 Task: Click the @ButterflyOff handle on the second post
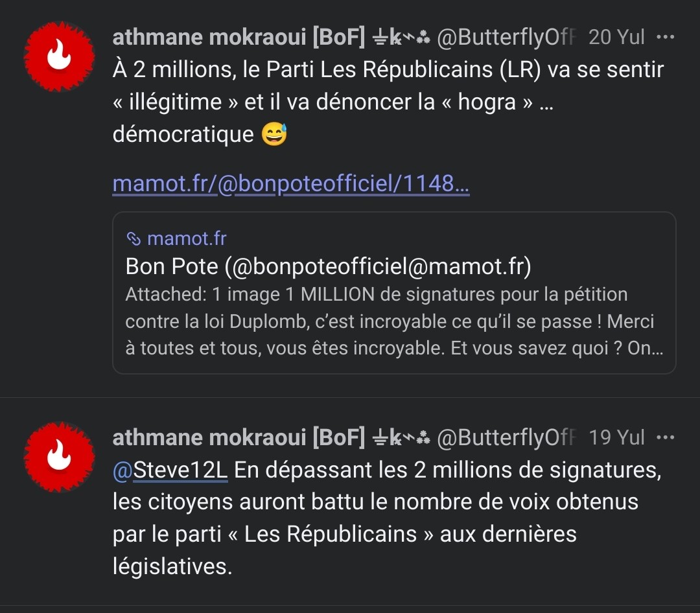tap(507, 438)
